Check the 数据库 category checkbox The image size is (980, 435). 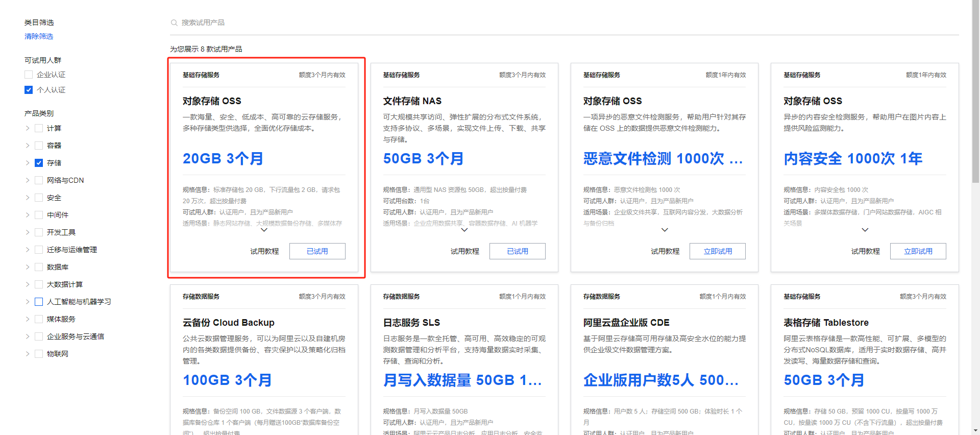(39, 267)
